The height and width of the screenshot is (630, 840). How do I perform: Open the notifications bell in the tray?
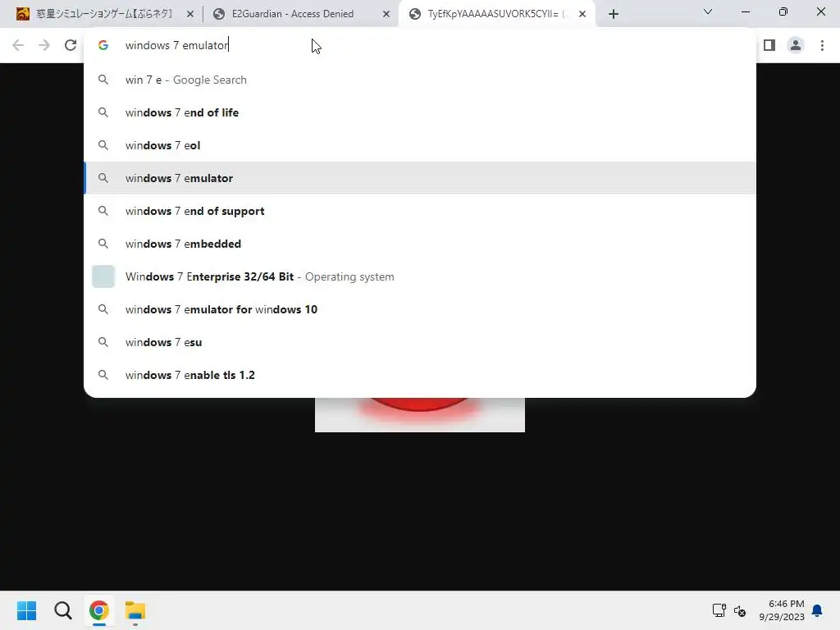[817, 610]
